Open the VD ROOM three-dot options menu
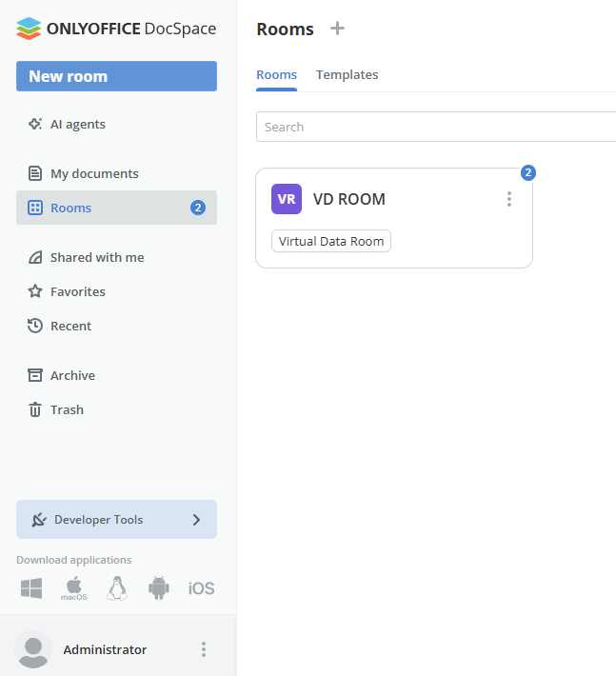Viewport: 616px width, 676px height. point(509,199)
